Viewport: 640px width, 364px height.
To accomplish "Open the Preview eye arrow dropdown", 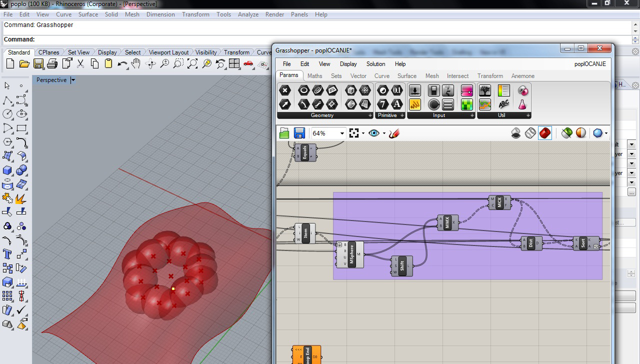I will pos(384,133).
